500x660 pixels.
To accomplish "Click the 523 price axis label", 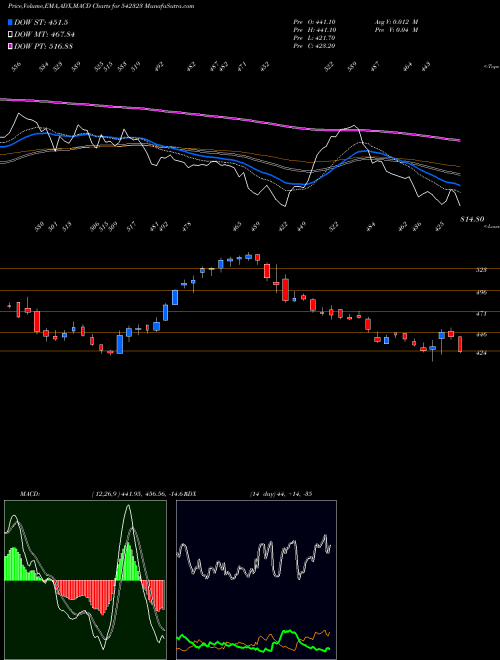I will 481,270.
